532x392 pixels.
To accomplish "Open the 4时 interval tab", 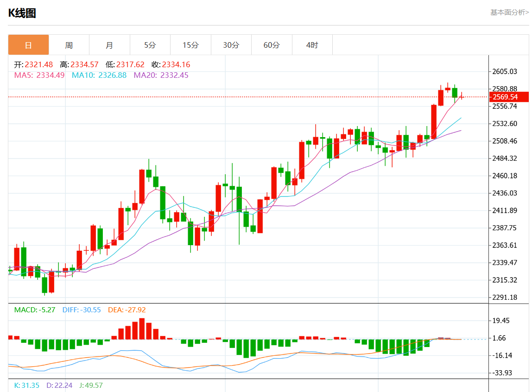I will 312,45.
